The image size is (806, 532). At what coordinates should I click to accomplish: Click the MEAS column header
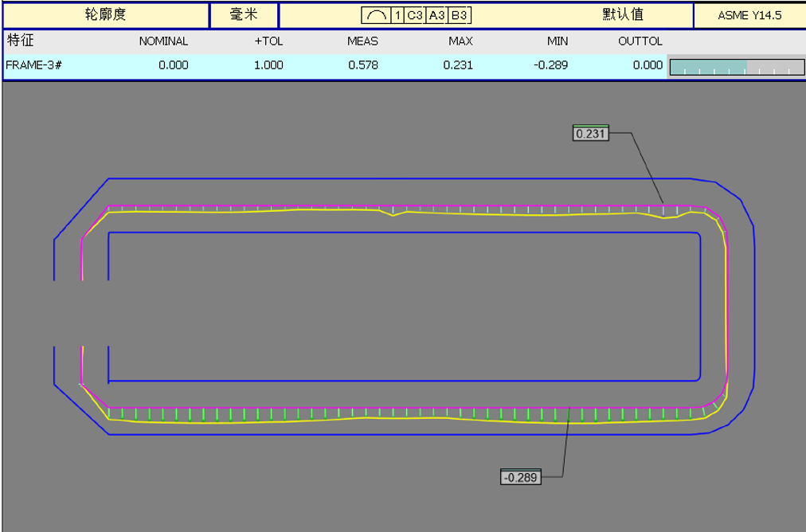click(x=362, y=41)
